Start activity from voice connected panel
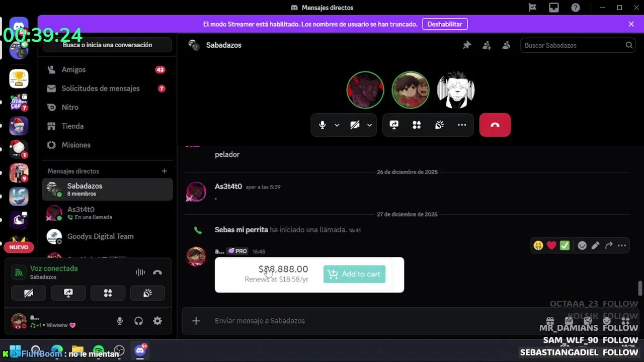Viewport: 644px width, 362px height. 108,293
